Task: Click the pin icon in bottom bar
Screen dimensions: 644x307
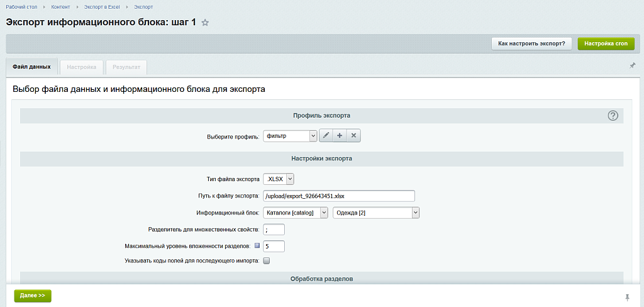Action: coord(627,297)
